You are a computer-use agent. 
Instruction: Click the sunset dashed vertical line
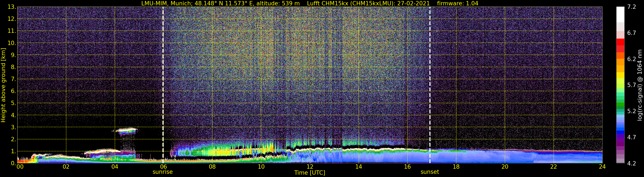[x=430, y=85]
